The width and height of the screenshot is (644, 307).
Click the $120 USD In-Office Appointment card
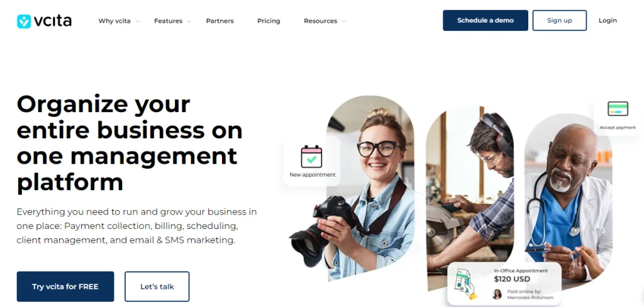[504, 284]
